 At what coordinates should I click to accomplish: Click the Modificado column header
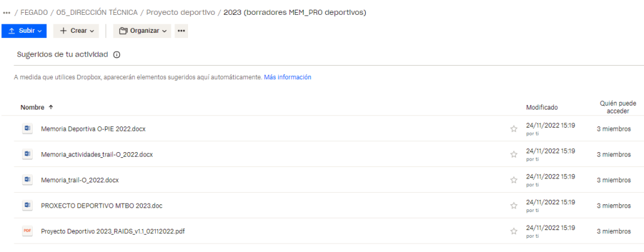(542, 107)
